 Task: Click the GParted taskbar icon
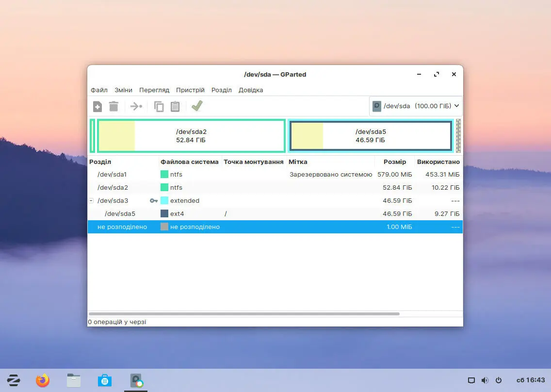click(x=136, y=380)
